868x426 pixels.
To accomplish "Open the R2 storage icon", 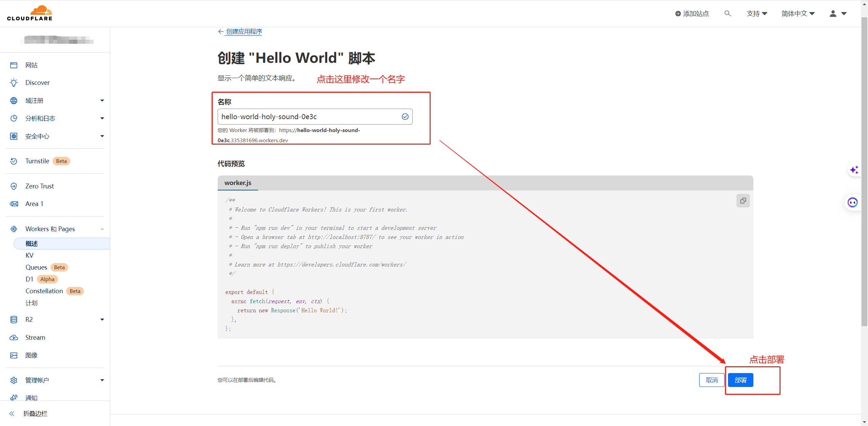I will (x=13, y=319).
